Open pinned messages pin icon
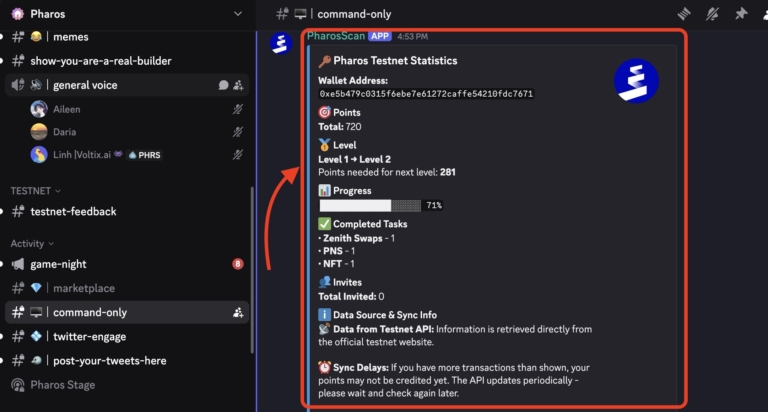768x412 pixels. pyautogui.click(x=741, y=14)
